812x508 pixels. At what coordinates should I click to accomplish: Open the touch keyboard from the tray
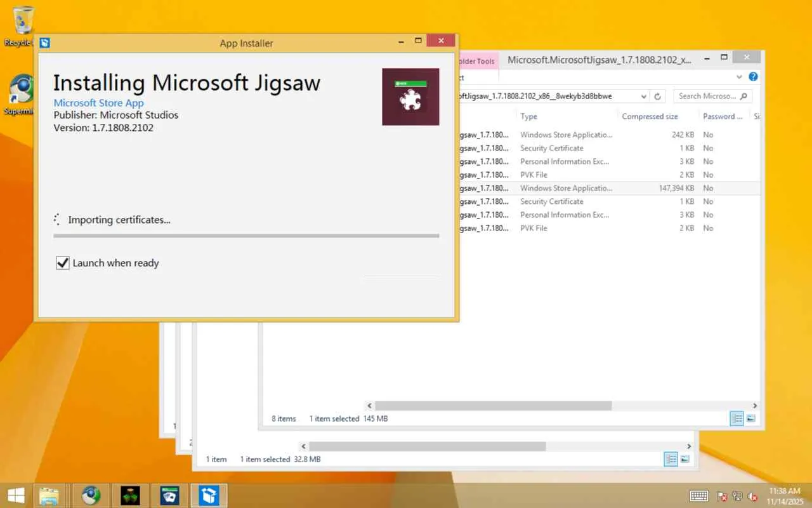[699, 496]
